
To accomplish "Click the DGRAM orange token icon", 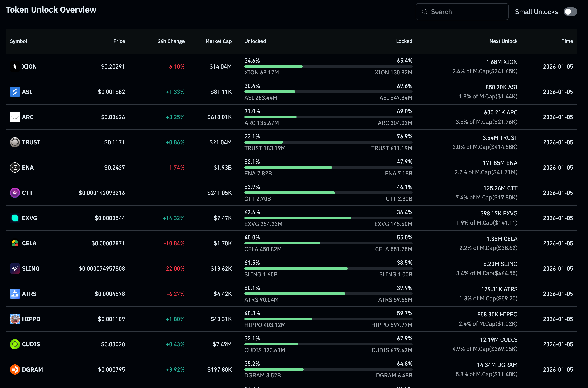I will 15,369.
